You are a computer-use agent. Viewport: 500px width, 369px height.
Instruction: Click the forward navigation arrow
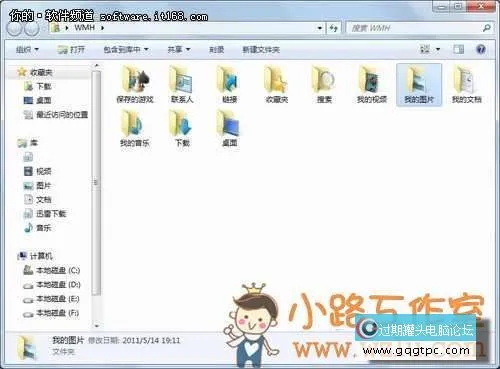[32, 29]
